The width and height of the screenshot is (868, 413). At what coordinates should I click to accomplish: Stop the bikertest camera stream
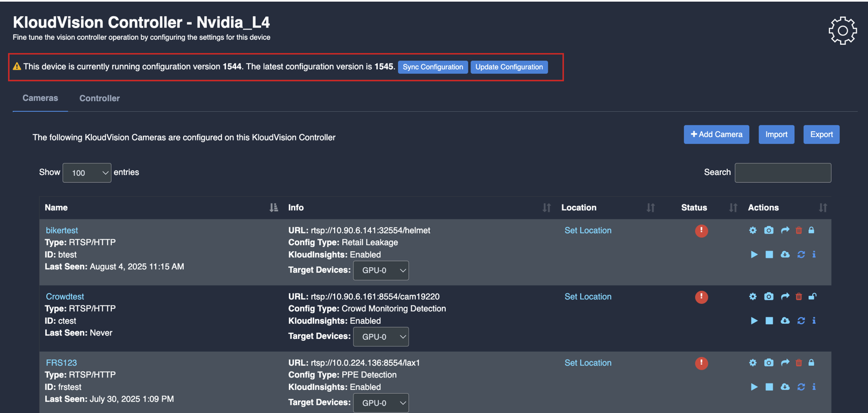coord(769,254)
